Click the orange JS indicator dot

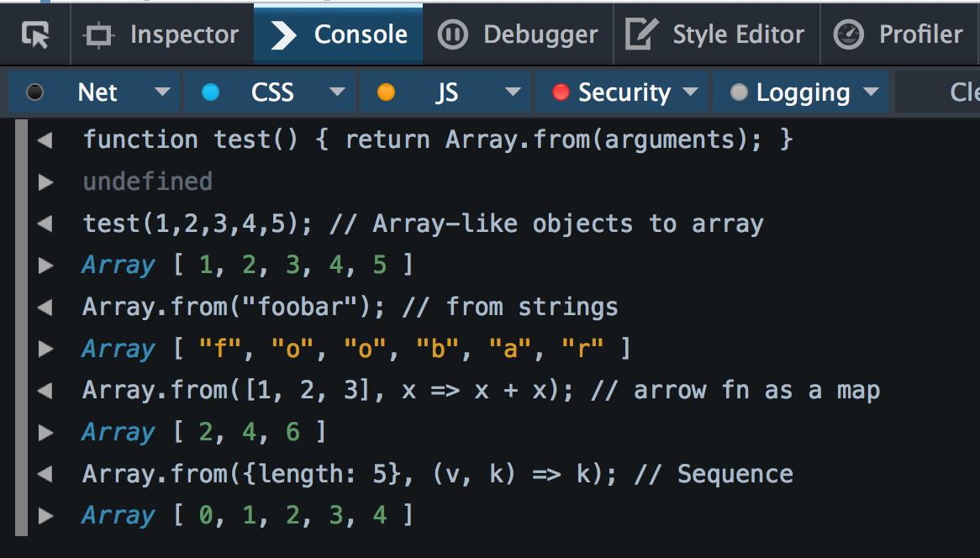click(387, 92)
